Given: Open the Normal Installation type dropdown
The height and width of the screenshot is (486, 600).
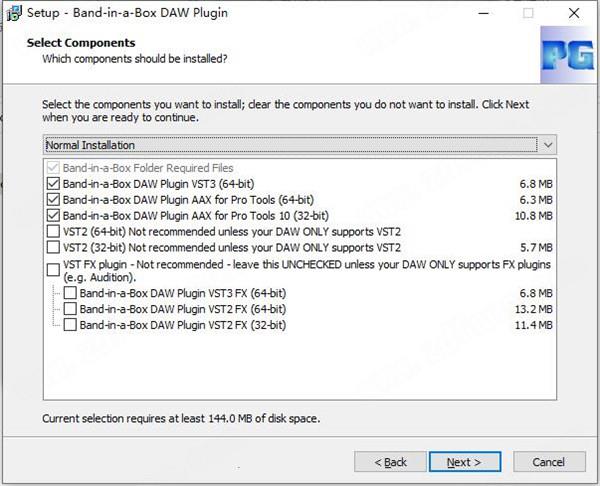Looking at the screenshot, I should pyautogui.click(x=300, y=145).
